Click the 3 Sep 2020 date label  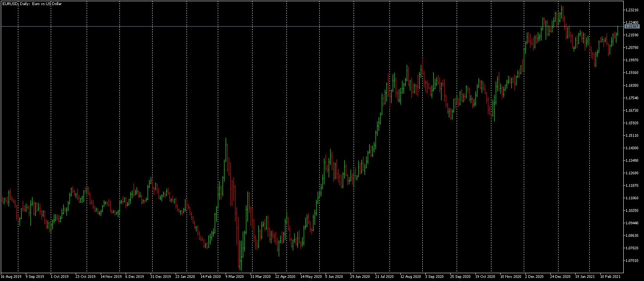tap(434, 277)
